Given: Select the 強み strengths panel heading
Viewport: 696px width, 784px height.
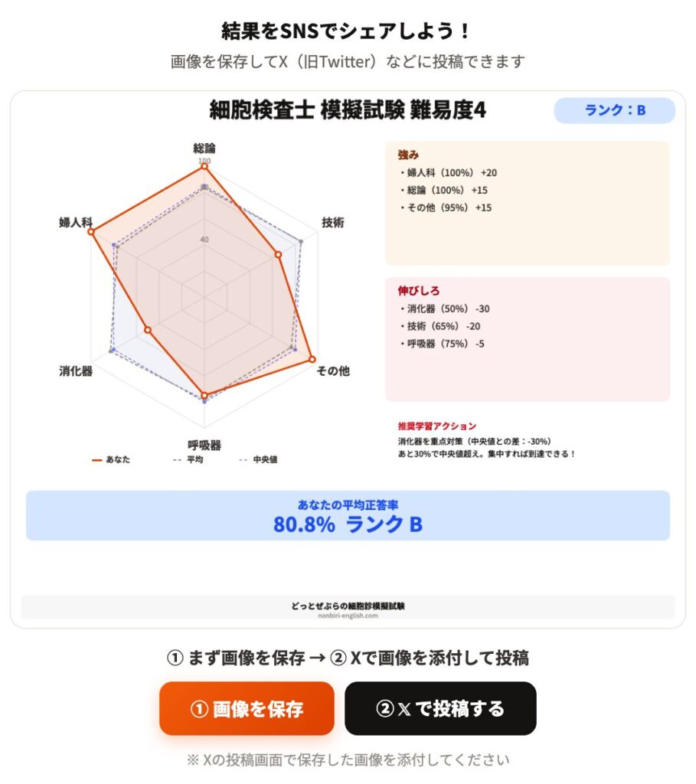Looking at the screenshot, I should click(x=408, y=155).
